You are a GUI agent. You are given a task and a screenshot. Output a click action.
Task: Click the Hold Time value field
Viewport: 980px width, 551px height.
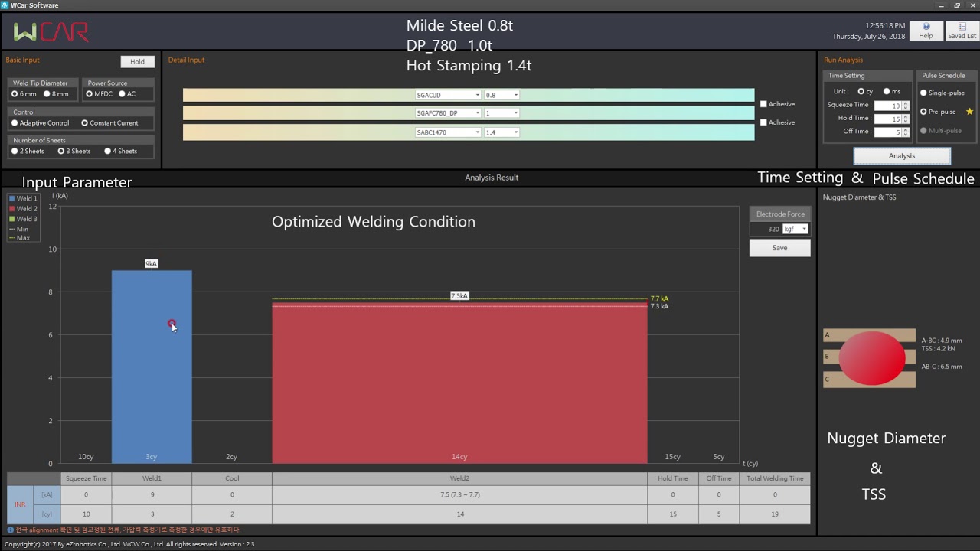point(888,119)
